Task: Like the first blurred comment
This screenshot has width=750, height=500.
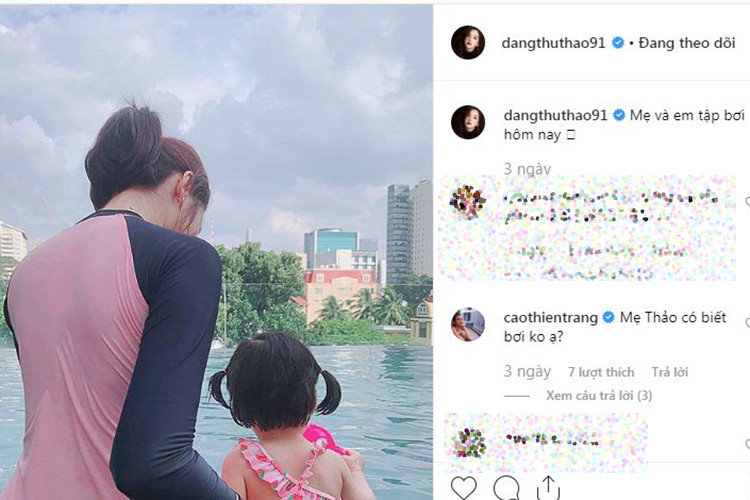Action: [x=747, y=203]
